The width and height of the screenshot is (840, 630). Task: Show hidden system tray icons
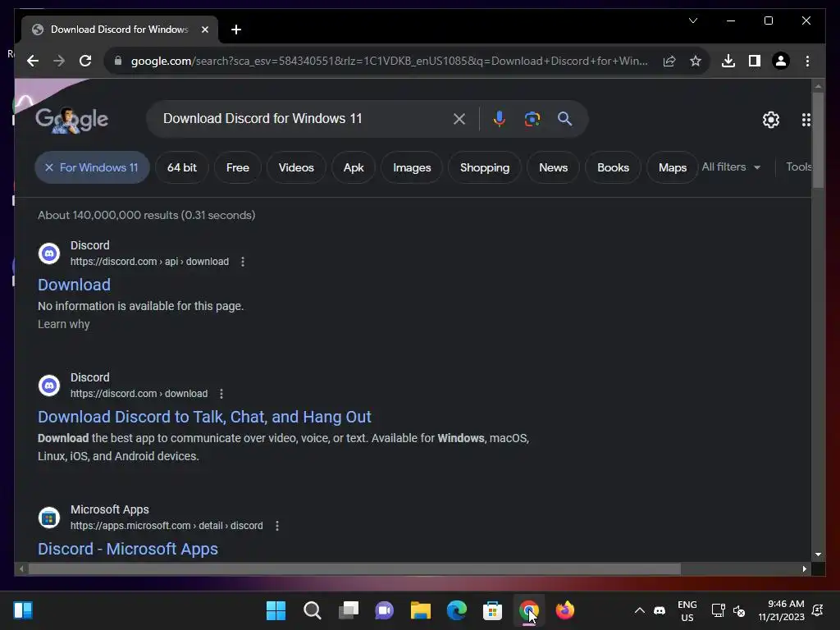coord(639,610)
